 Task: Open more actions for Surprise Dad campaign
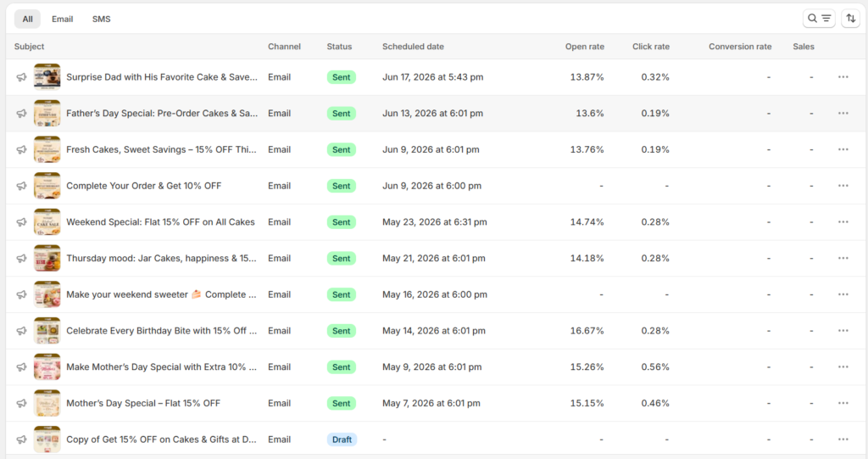pyautogui.click(x=843, y=77)
